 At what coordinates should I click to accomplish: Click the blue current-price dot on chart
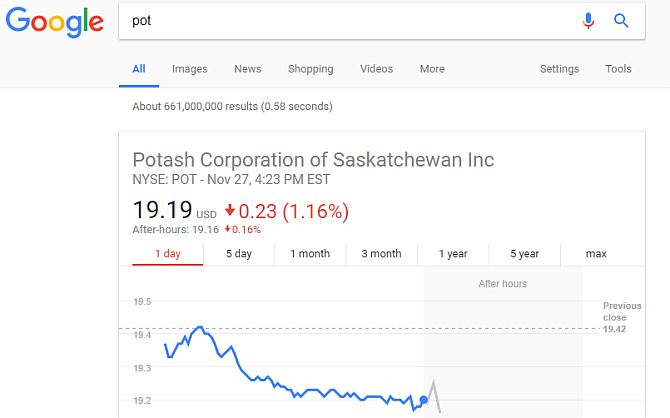click(423, 400)
